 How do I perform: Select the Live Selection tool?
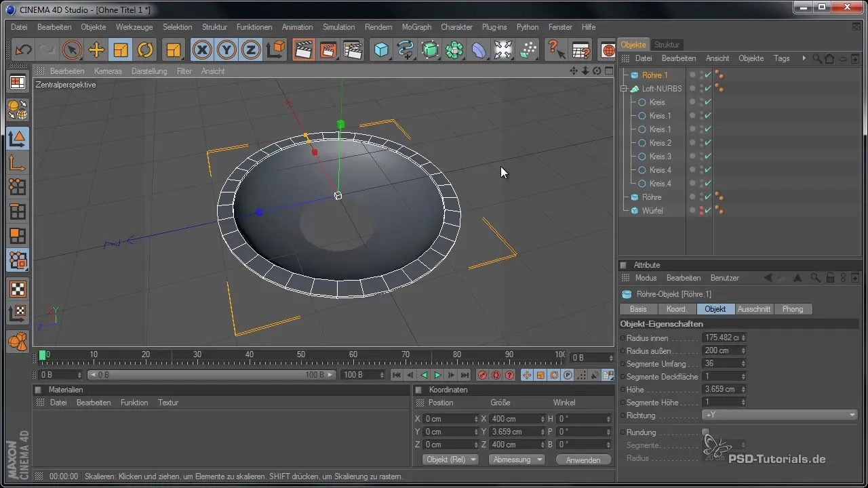(72, 50)
